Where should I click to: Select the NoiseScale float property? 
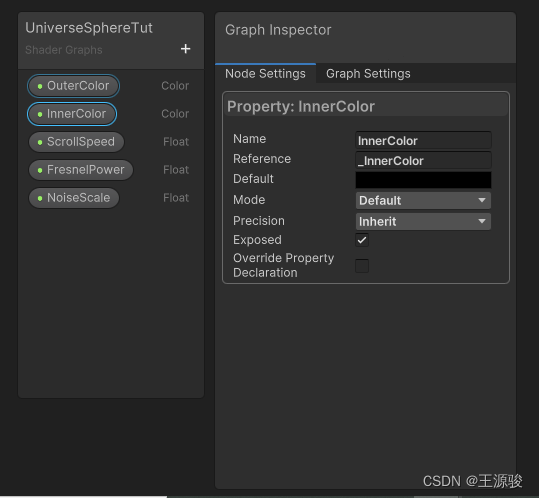click(x=74, y=198)
